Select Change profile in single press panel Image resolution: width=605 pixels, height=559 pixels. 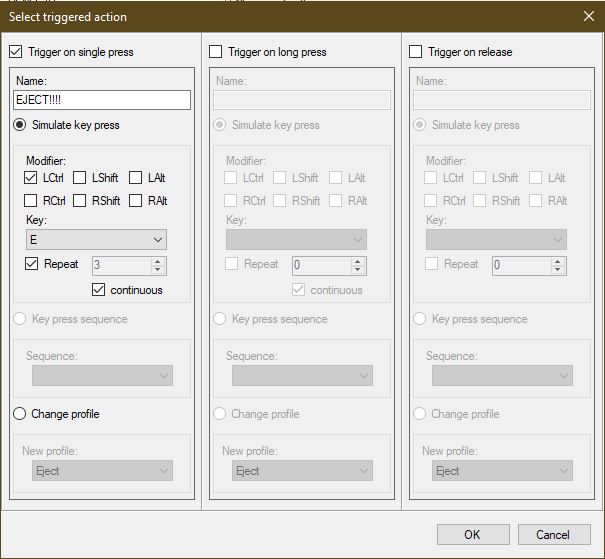pos(20,414)
